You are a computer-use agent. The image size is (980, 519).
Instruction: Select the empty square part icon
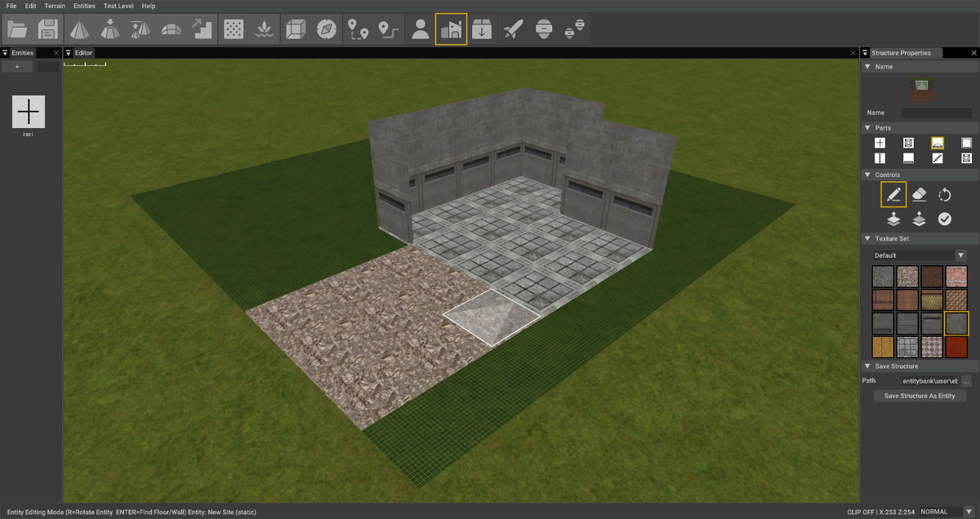966,143
